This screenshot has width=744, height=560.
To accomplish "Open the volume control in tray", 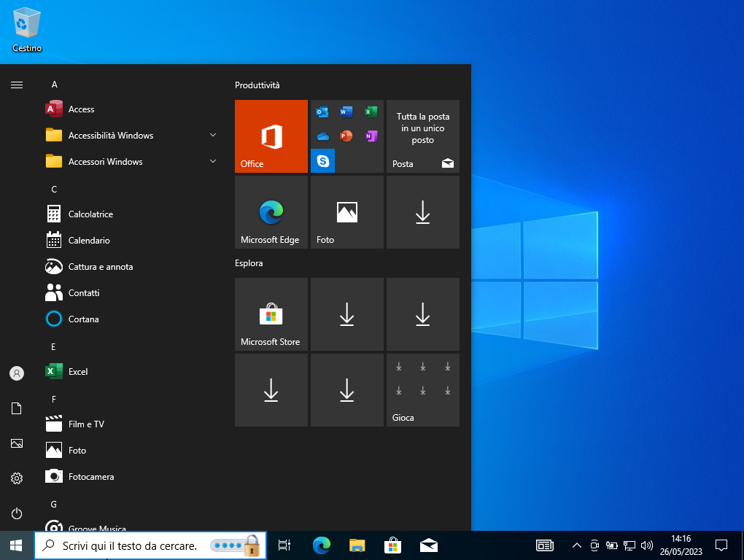I will click(x=647, y=545).
